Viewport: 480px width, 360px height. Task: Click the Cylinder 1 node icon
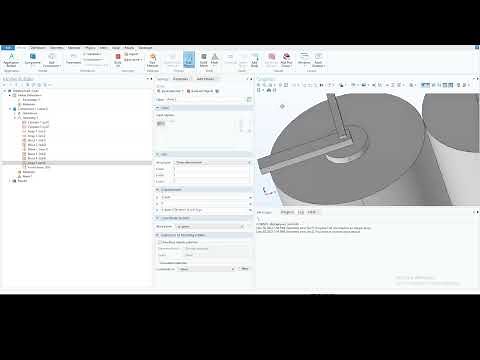click(24, 122)
